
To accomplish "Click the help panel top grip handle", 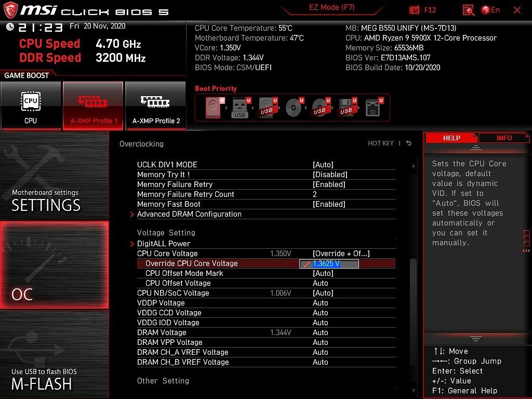I will point(476,147).
